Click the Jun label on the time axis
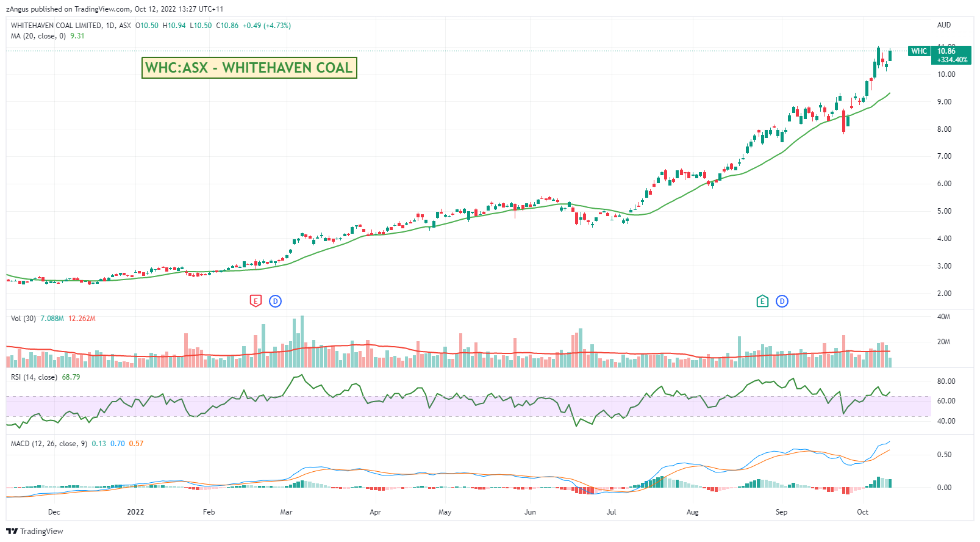 (x=531, y=512)
